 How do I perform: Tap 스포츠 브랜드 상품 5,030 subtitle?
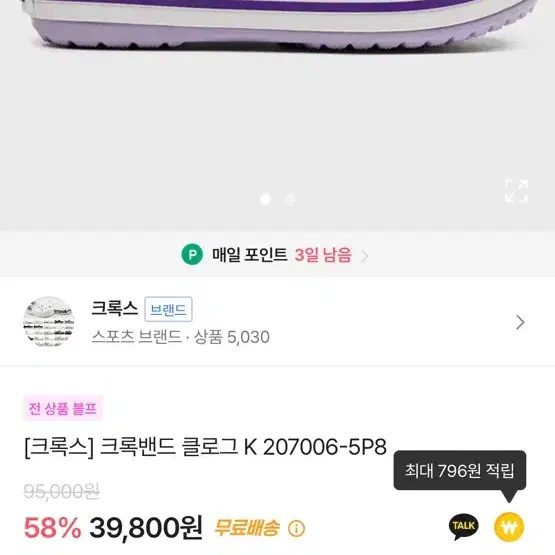pos(181,337)
